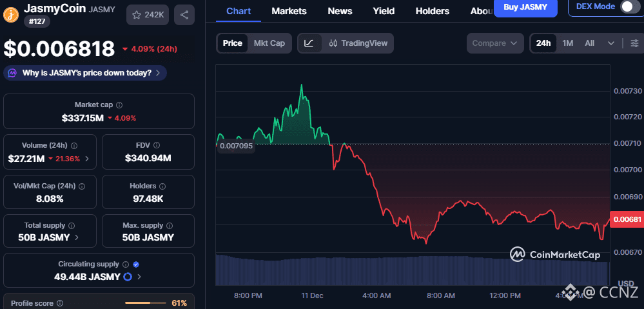The width and height of the screenshot is (644, 309).
Task: Click the 97.48K holders value
Action: point(148,199)
